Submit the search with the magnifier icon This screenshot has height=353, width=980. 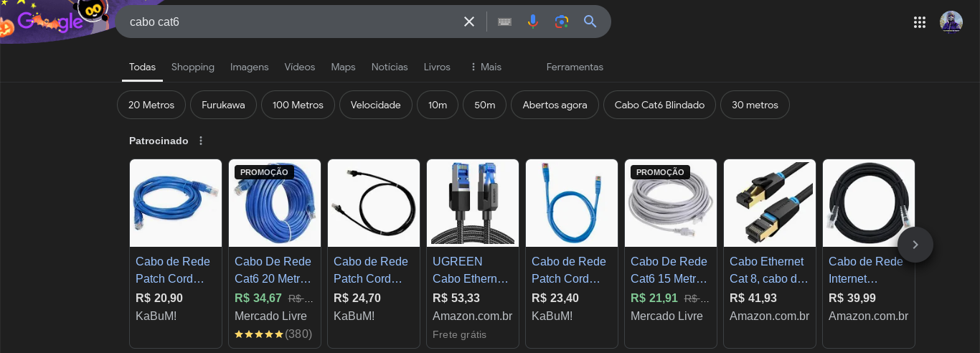[x=590, y=22]
